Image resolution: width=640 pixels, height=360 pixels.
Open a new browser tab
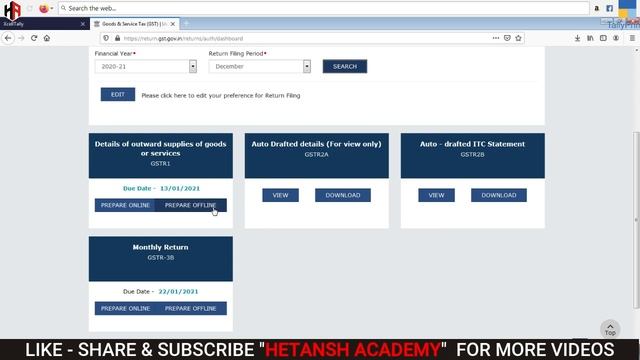[186, 24]
